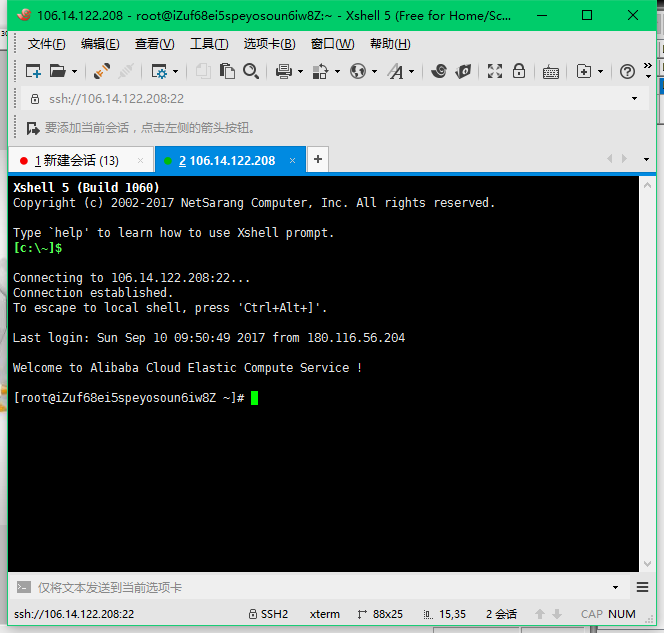The height and width of the screenshot is (633, 664).
Task: Click the CAP indicator in status bar
Action: tap(592, 614)
